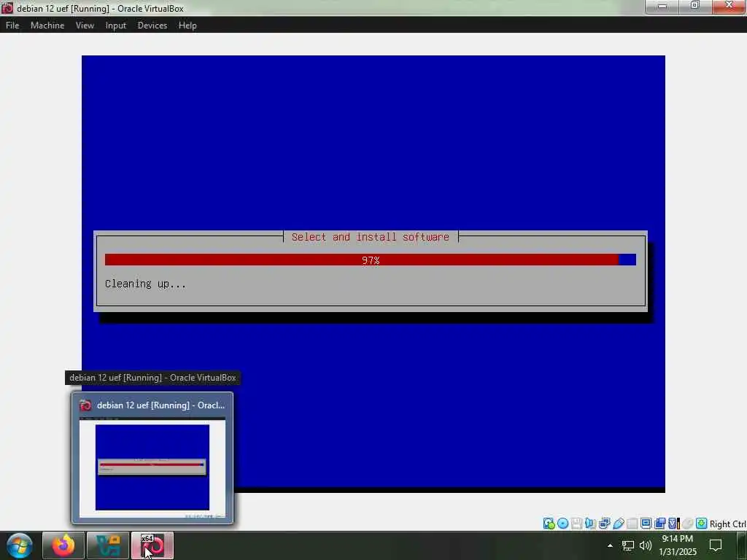Open the View menu
This screenshot has width=747, height=560.
tap(85, 26)
